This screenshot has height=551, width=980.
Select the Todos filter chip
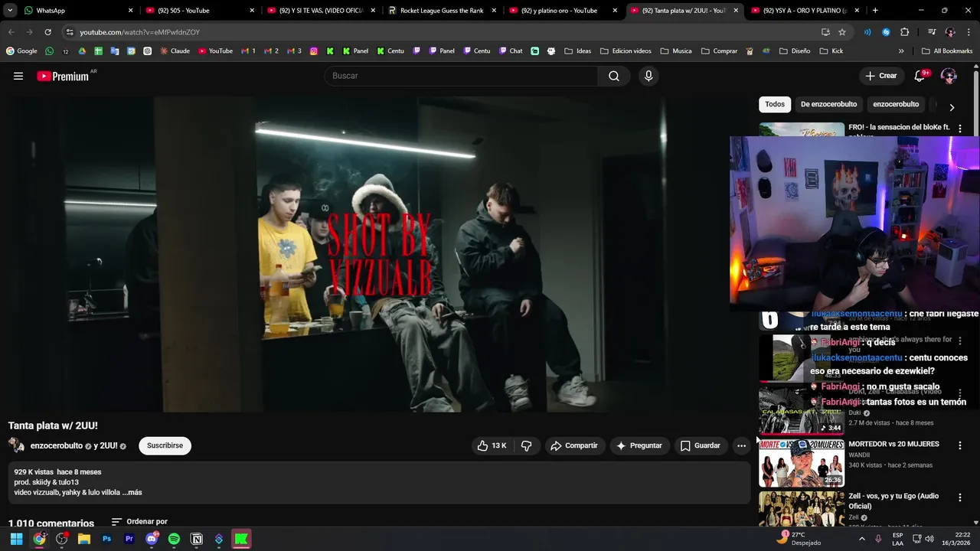tap(775, 104)
